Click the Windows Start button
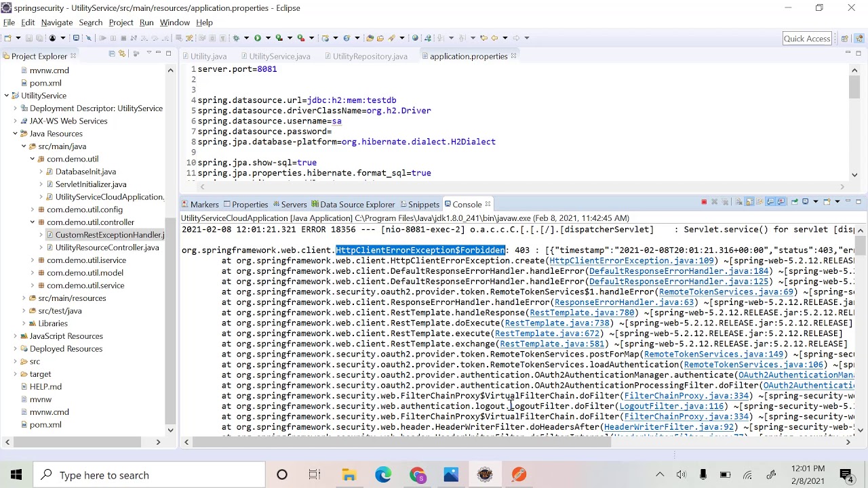Viewport: 868px width, 488px height. click(16, 475)
